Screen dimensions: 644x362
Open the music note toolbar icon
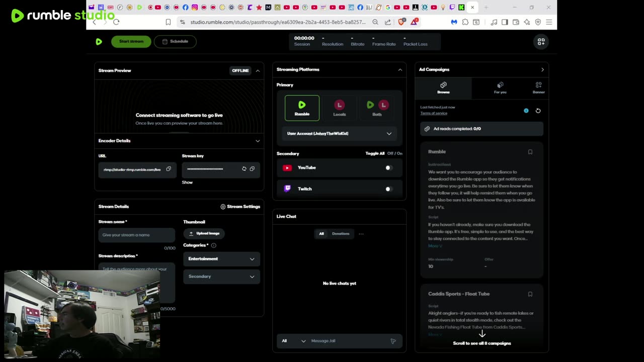coord(494,22)
